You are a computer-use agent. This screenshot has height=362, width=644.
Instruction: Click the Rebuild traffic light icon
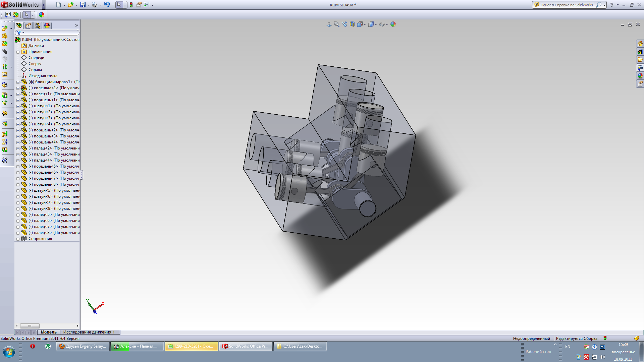(131, 5)
